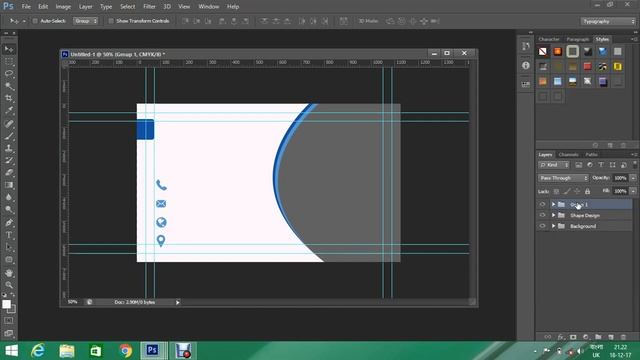Open the Opacity slider dropdown arrow
This screenshot has width=640, height=360.
[x=633, y=178]
